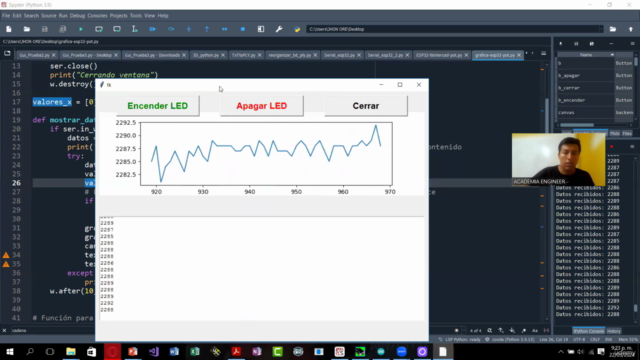The width and height of the screenshot is (640, 360).
Task: Open the Run menu
Action: [63, 16]
